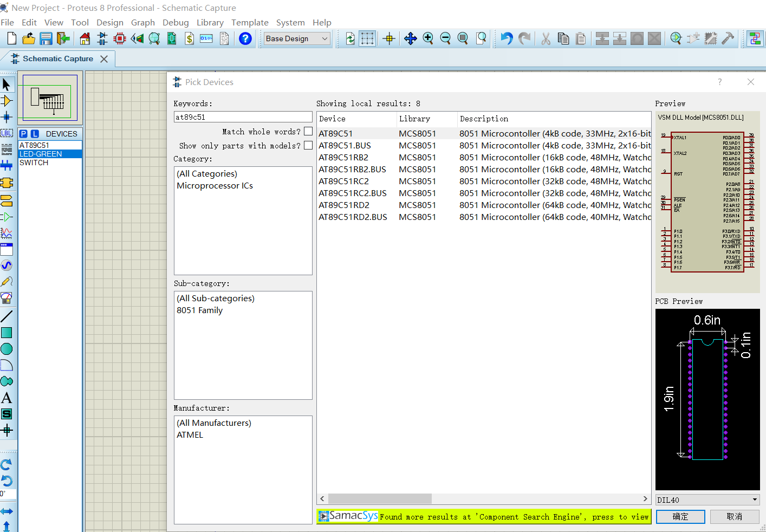Select 'Microprocessor ICs' category
Screen dimensions: 766x532
point(215,185)
